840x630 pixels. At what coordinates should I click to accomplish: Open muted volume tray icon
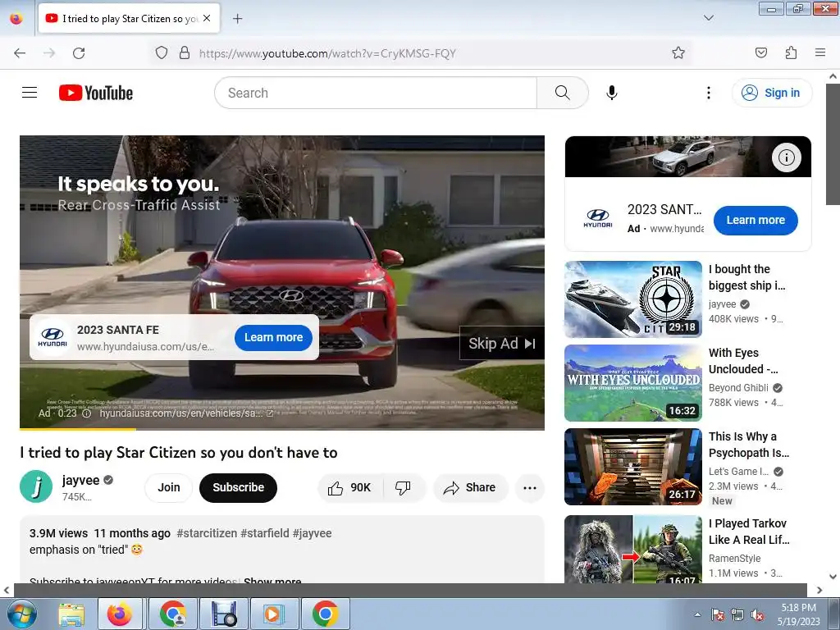[x=757, y=614]
